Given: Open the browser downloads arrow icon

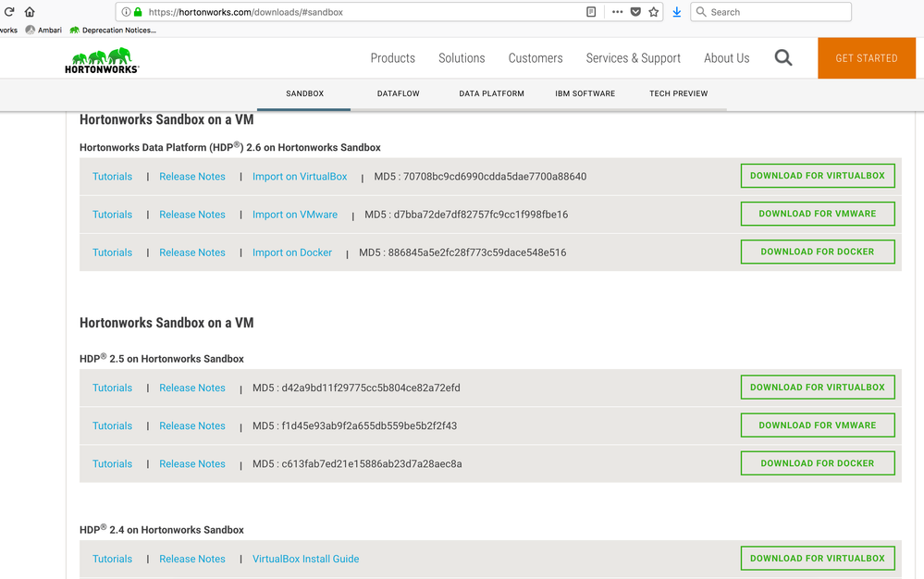Looking at the screenshot, I should pos(677,12).
